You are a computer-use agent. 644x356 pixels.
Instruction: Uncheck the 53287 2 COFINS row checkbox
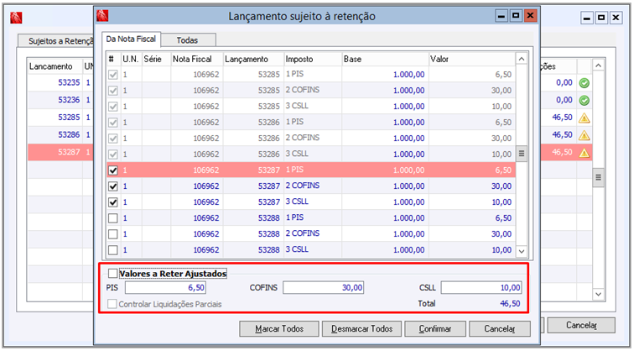coord(113,186)
